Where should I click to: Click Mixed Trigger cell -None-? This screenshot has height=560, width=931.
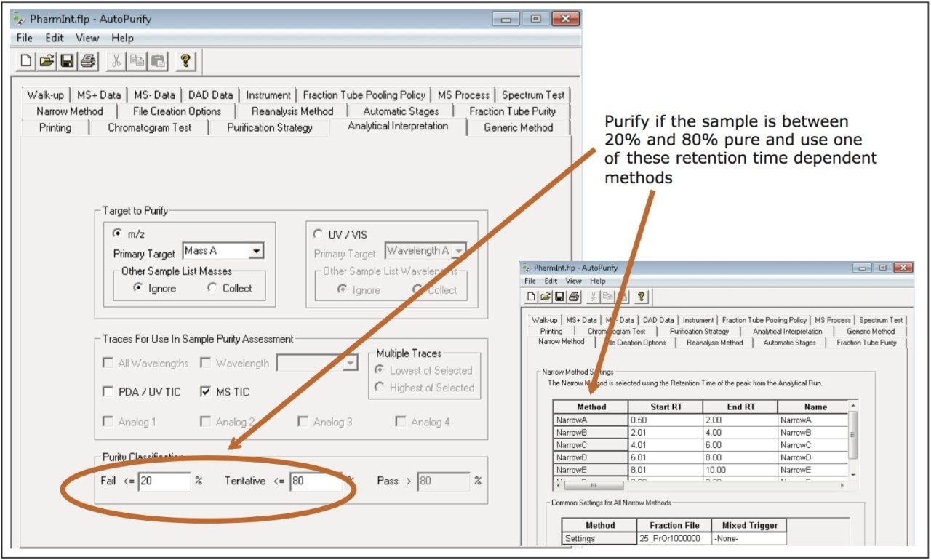[x=749, y=538]
